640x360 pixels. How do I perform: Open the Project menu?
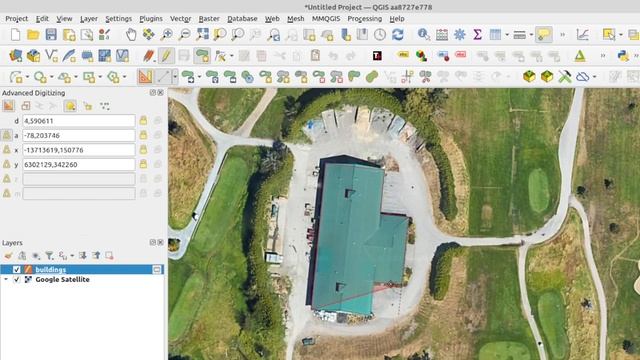click(x=16, y=19)
